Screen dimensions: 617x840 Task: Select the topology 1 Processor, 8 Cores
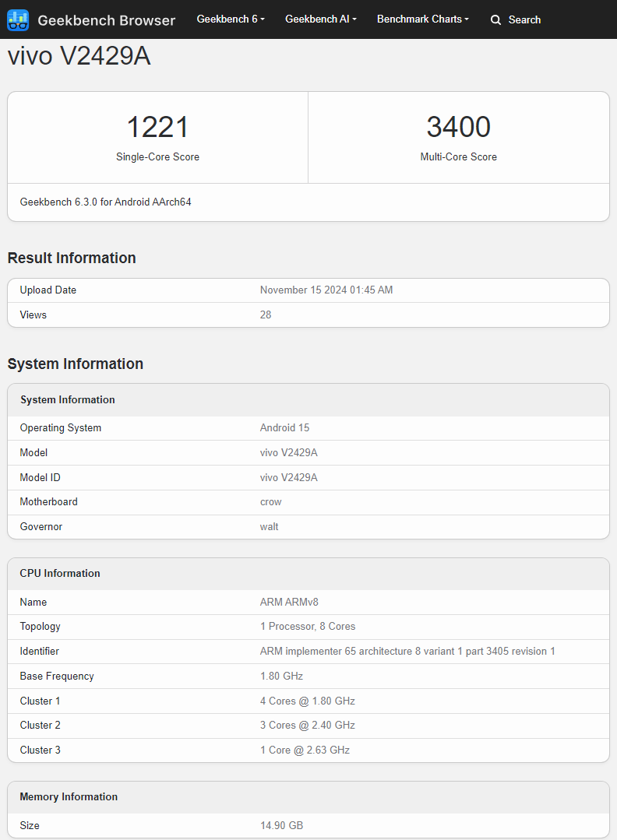coord(308,626)
